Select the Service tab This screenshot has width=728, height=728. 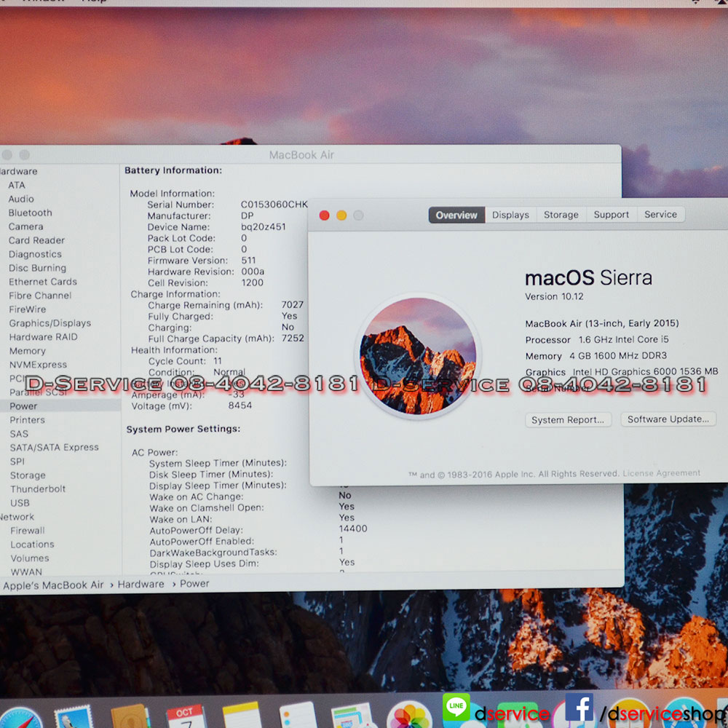pos(661,214)
